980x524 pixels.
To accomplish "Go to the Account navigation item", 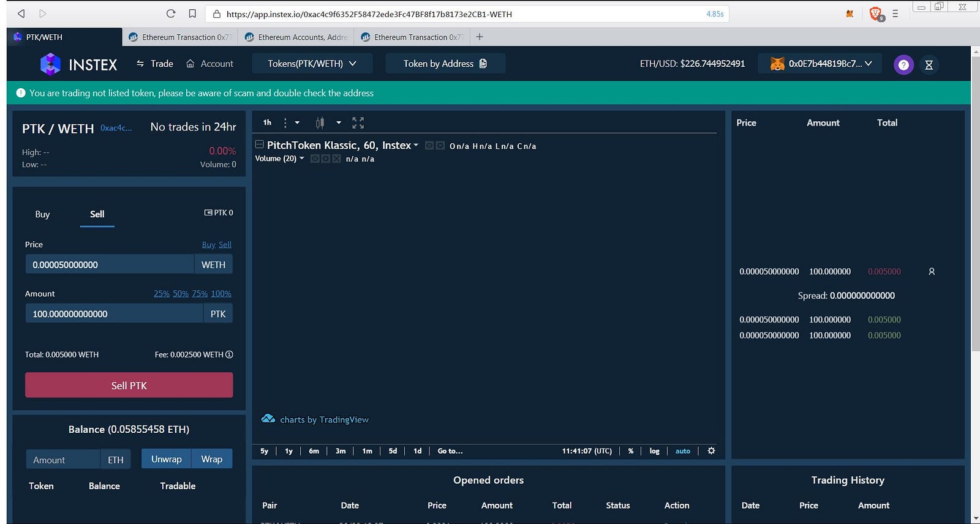I will (210, 64).
